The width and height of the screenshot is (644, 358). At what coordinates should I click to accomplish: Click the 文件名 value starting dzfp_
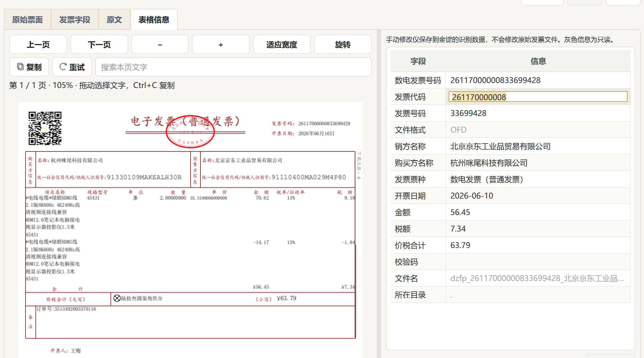point(537,278)
